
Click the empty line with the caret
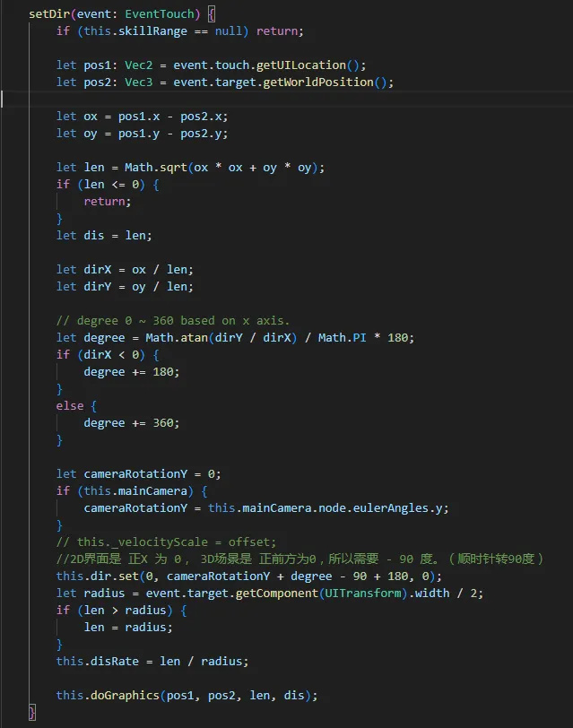[287, 100]
